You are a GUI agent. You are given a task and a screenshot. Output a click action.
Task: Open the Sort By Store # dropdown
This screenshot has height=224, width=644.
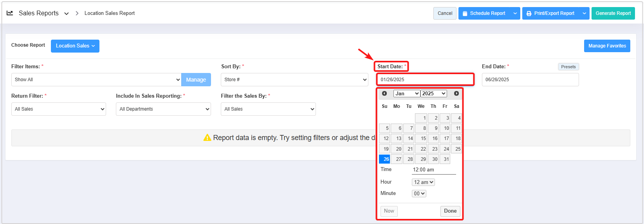(294, 80)
